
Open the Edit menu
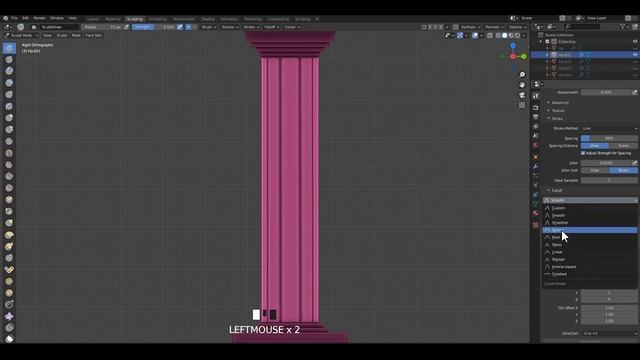(x=25, y=18)
